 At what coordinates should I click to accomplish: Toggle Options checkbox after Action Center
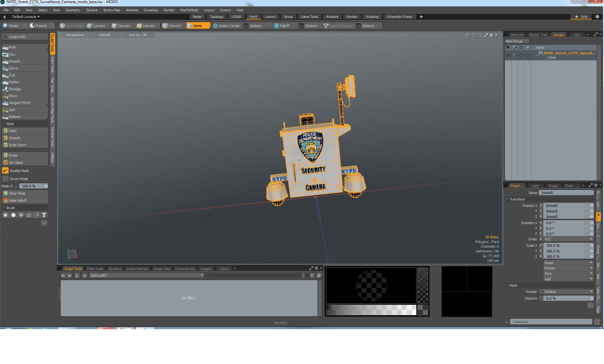(x=246, y=26)
